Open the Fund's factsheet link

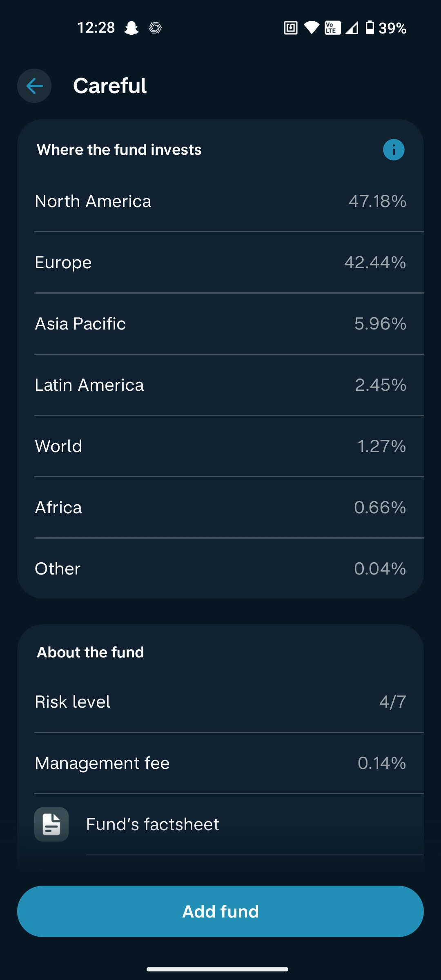click(153, 824)
